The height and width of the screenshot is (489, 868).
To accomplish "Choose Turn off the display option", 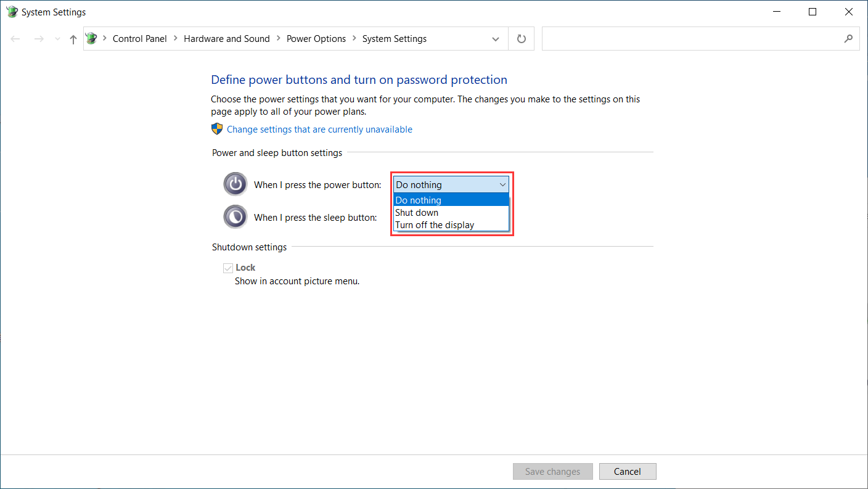I will coord(435,225).
